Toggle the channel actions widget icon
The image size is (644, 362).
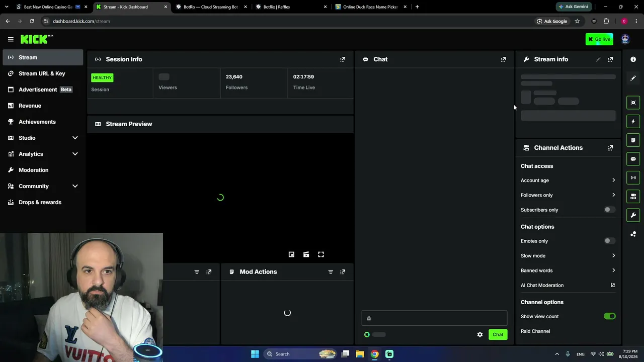pos(633,196)
